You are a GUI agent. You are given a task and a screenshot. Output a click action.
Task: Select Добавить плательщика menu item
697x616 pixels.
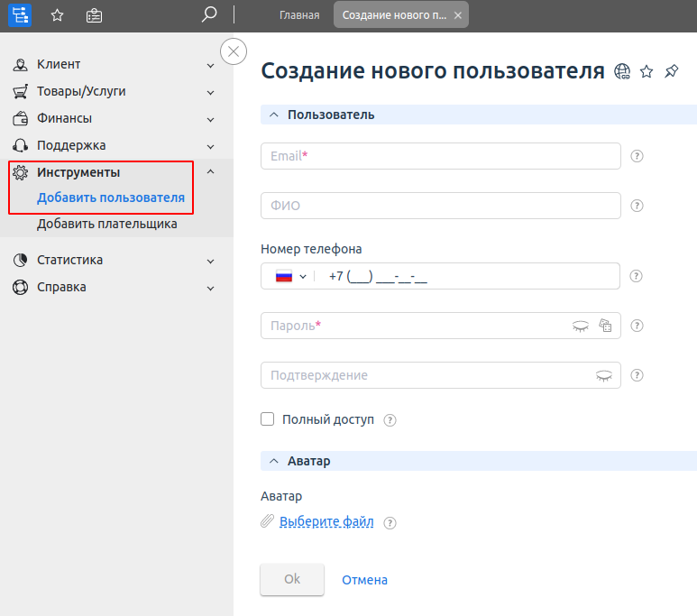coord(106,224)
